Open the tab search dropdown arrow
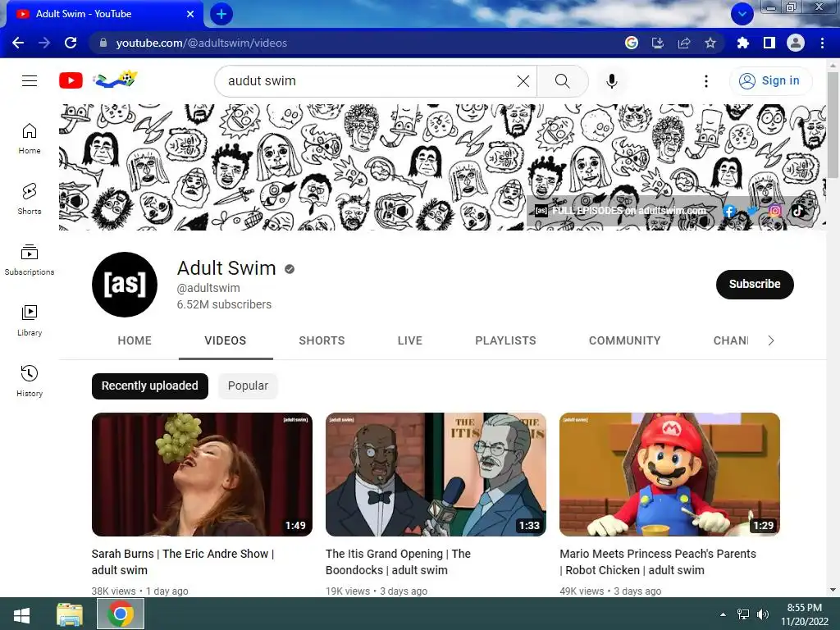The height and width of the screenshot is (630, 840). pyautogui.click(x=742, y=14)
